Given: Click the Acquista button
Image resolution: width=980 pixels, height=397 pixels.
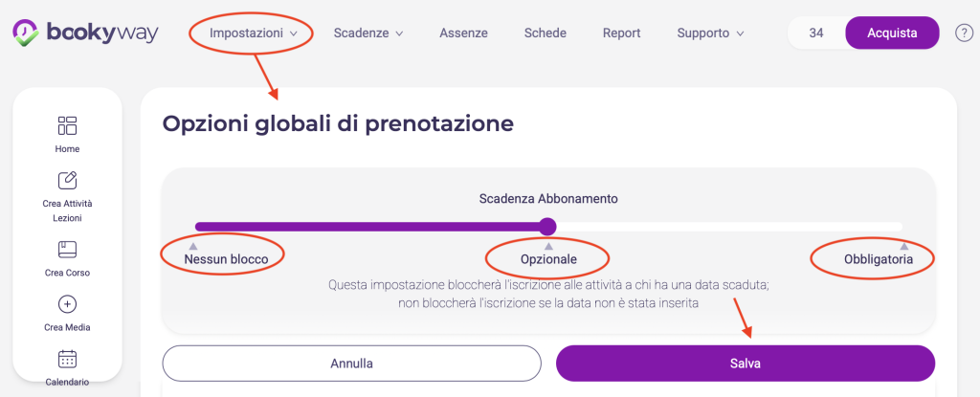Looking at the screenshot, I should [892, 33].
